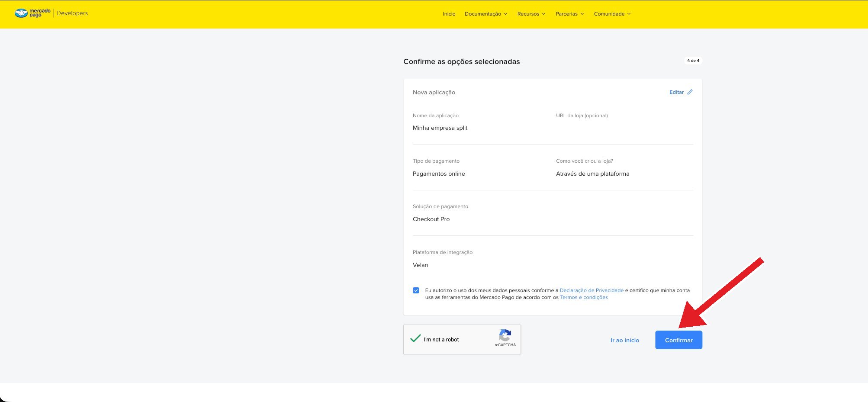
Task: Click 'Confirme as opções selecionadas' heading
Action: click(461, 61)
